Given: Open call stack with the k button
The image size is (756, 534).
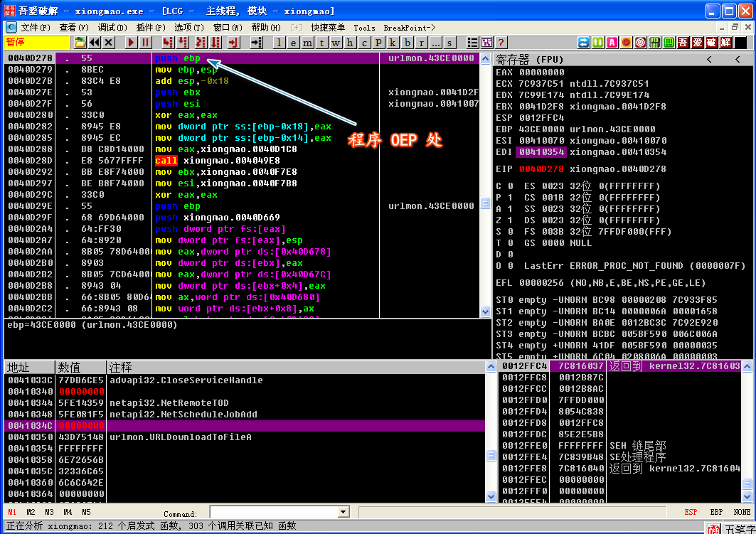Looking at the screenshot, I should (393, 43).
